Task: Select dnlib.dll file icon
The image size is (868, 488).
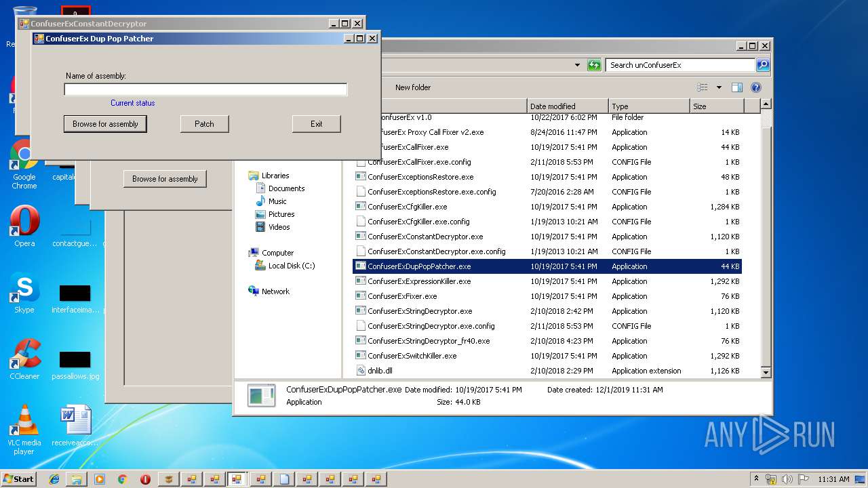Action: click(361, 371)
